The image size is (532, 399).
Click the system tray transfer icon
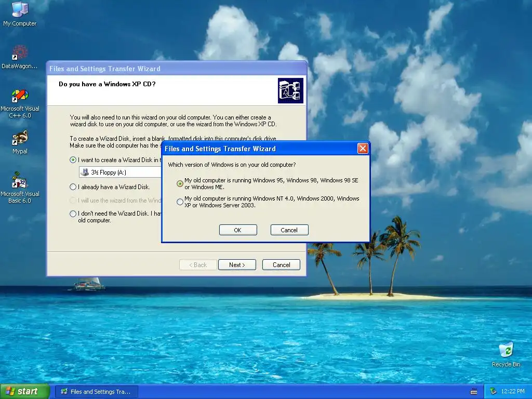coord(494,392)
